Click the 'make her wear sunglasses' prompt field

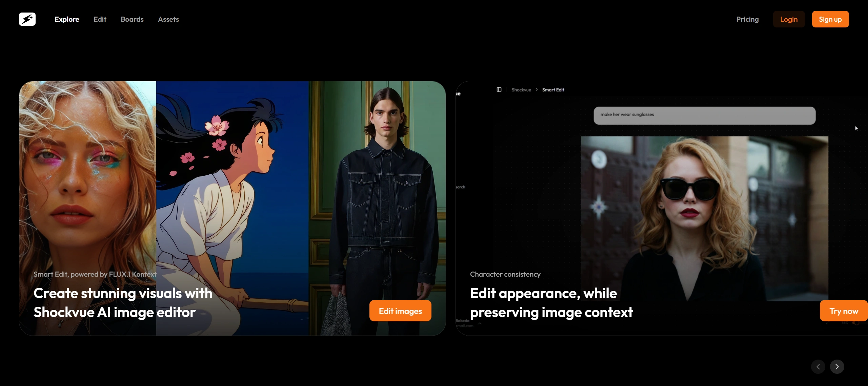[704, 115]
